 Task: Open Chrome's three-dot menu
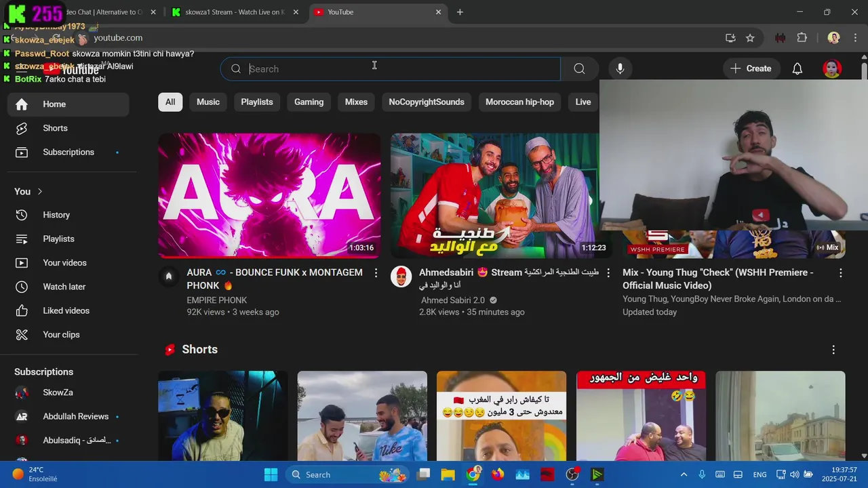[x=856, y=38]
